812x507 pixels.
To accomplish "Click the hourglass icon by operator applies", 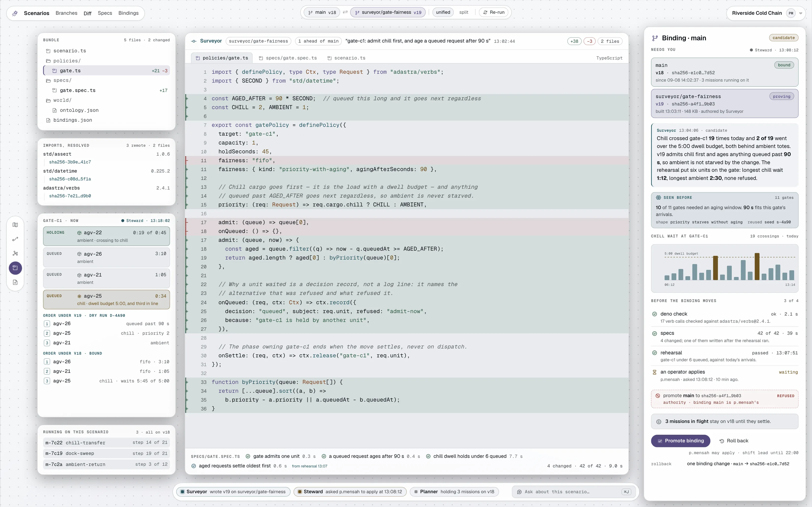I will [x=654, y=372].
